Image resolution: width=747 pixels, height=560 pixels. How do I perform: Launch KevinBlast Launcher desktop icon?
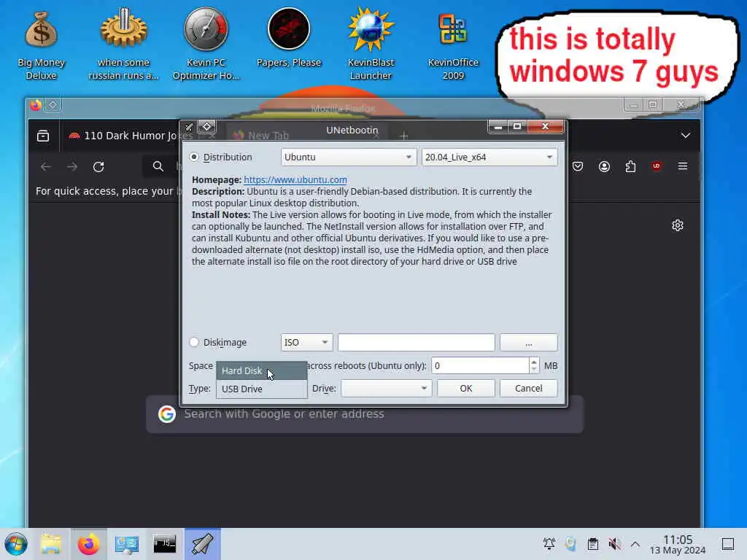coord(371,45)
